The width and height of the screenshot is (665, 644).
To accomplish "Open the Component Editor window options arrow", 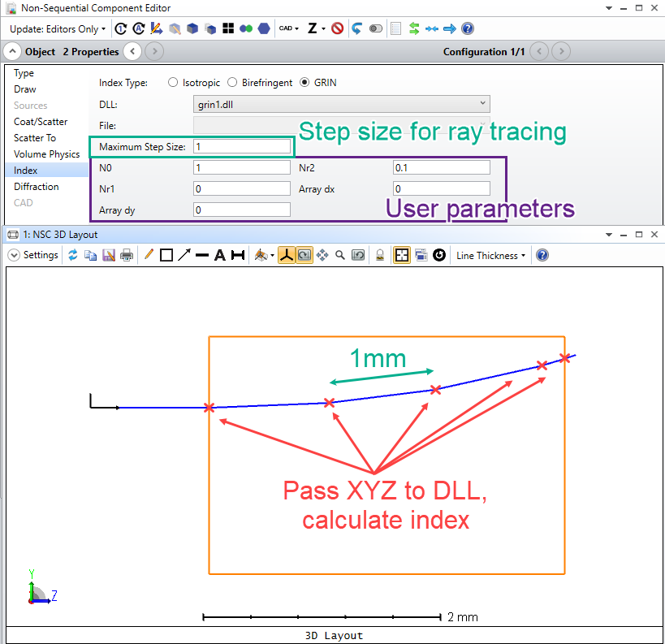I will pos(609,8).
